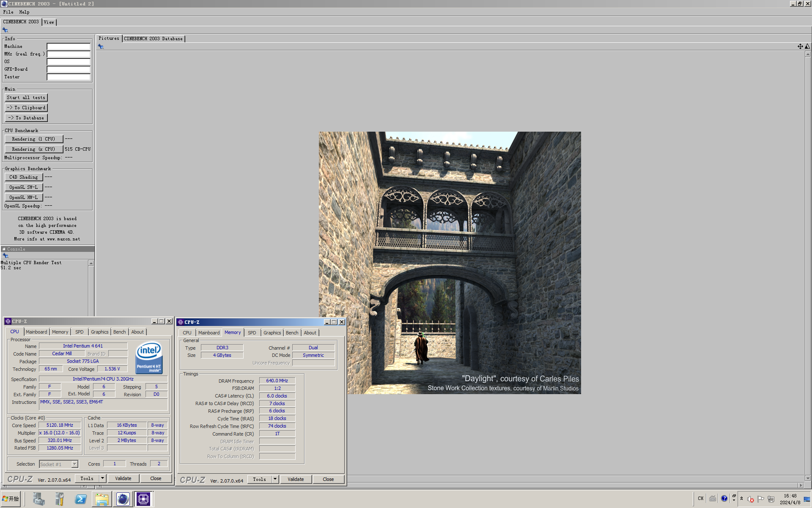This screenshot has height=508, width=812.
Task: Click the pin icon below CINEBENCH 2003 tab
Action: pyautogui.click(x=5, y=30)
